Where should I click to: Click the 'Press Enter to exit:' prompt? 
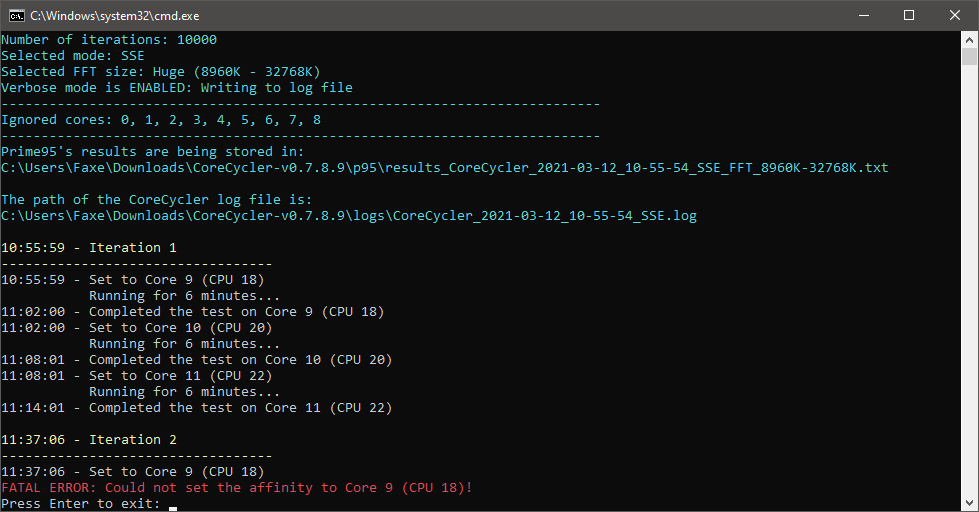(x=81, y=504)
